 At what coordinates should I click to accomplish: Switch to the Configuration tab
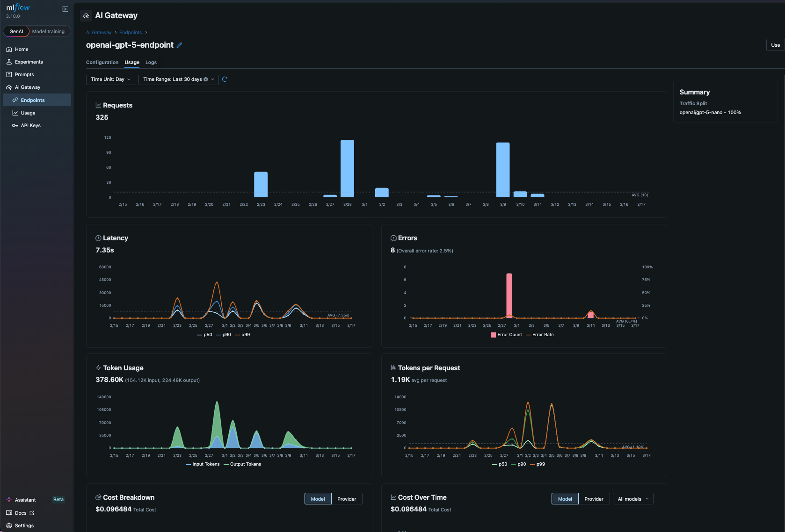tap(102, 62)
